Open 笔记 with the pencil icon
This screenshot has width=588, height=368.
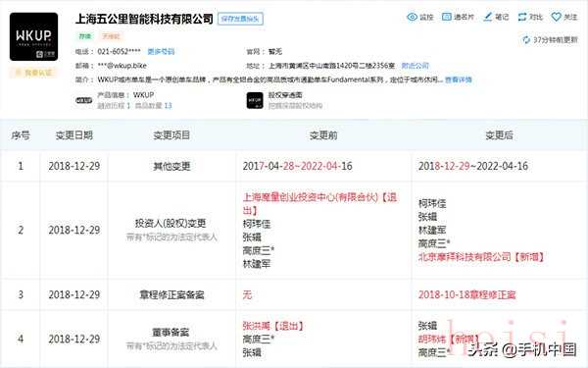(x=487, y=17)
